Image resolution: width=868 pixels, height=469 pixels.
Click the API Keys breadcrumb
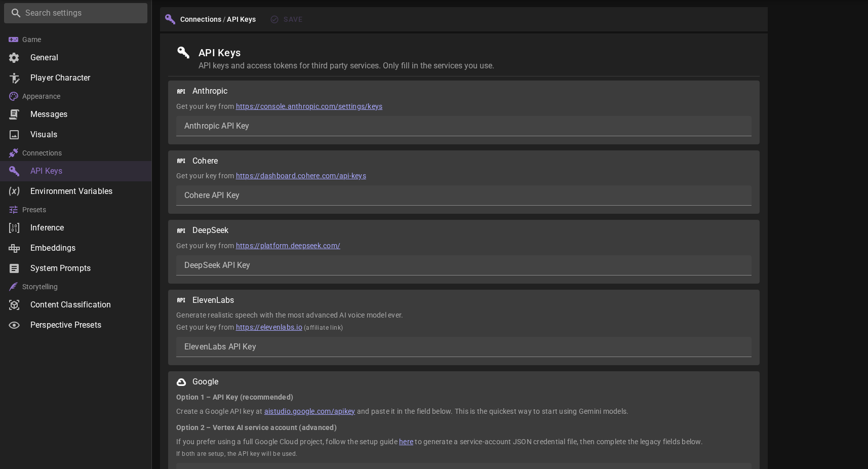pos(241,19)
